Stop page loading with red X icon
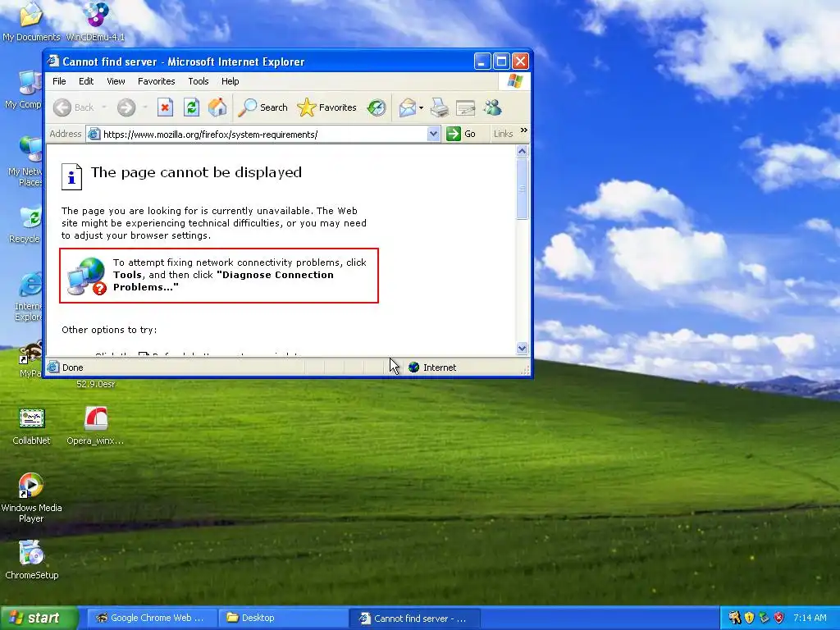Screen dimensions: 840x630 click(165, 107)
